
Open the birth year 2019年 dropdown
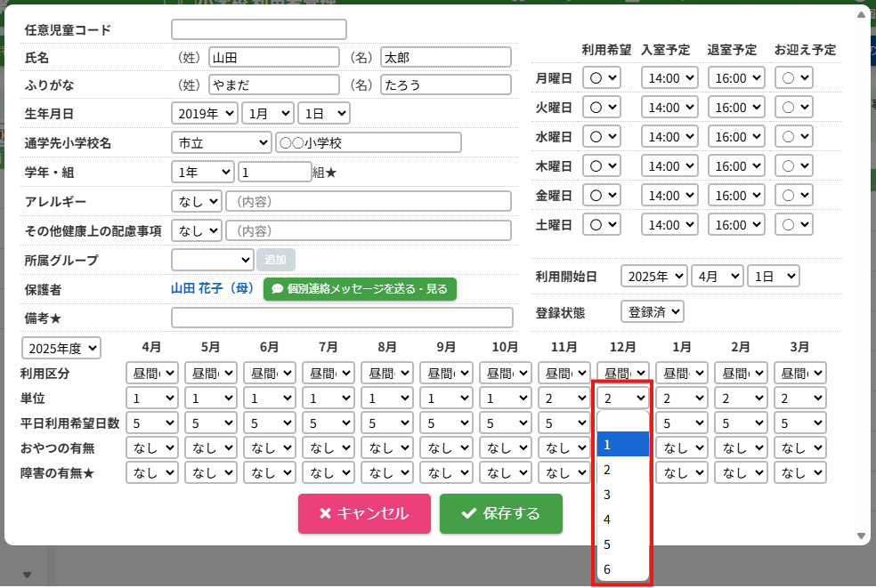[x=204, y=113]
